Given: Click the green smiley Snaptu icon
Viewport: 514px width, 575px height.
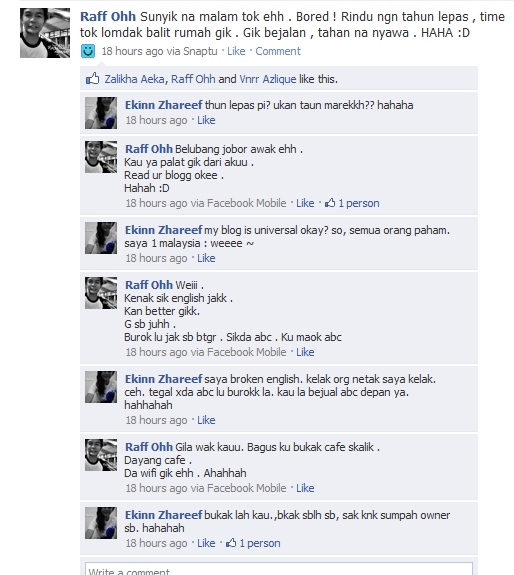Looking at the screenshot, I should (88, 51).
